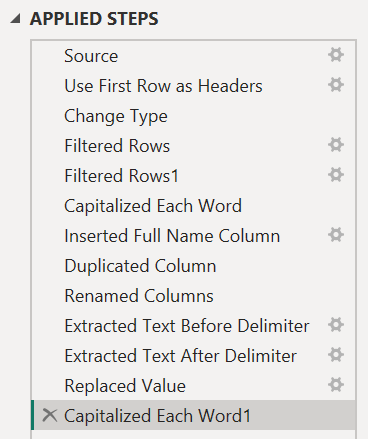Open gear for Inserted Full Name Column
Image resolution: width=368 pixels, height=439 pixels.
click(336, 235)
